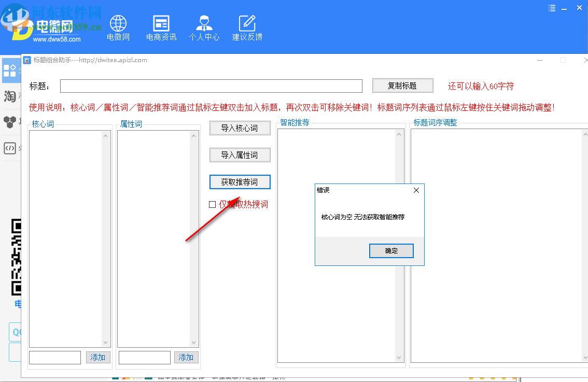Close the 错误 error dialog

pyautogui.click(x=416, y=190)
